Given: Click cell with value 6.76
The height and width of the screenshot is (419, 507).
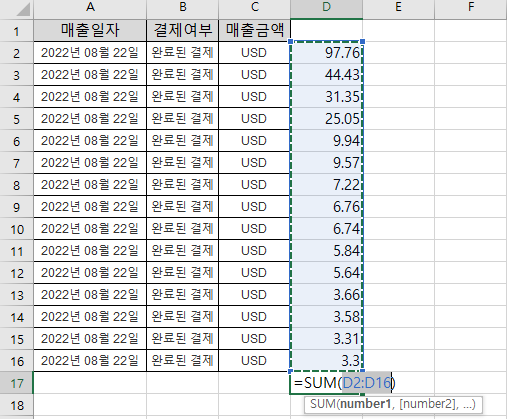Looking at the screenshot, I should click(x=326, y=207).
